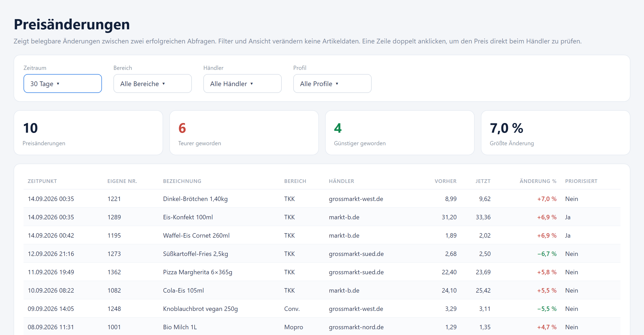Click the −5,5 % change value

[547, 309]
